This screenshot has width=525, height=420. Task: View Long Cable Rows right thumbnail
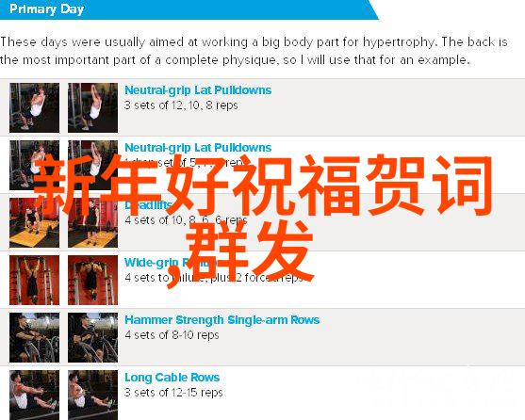click(x=92, y=395)
